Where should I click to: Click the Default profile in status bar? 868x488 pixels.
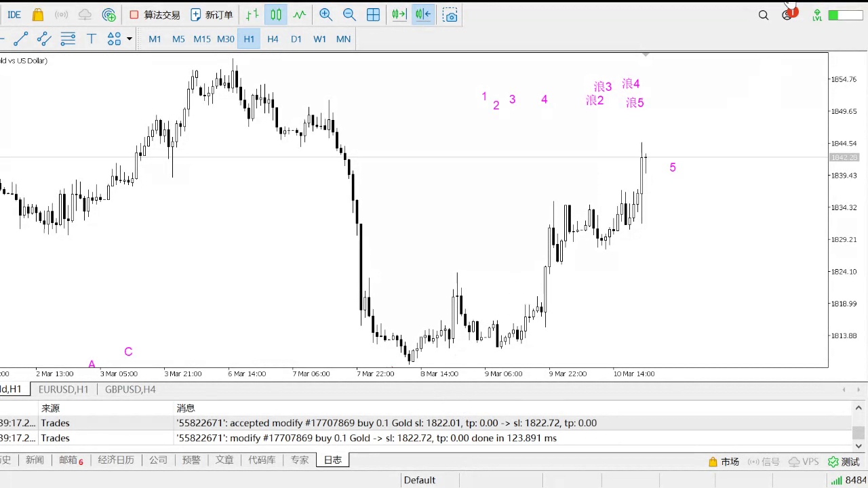420,480
